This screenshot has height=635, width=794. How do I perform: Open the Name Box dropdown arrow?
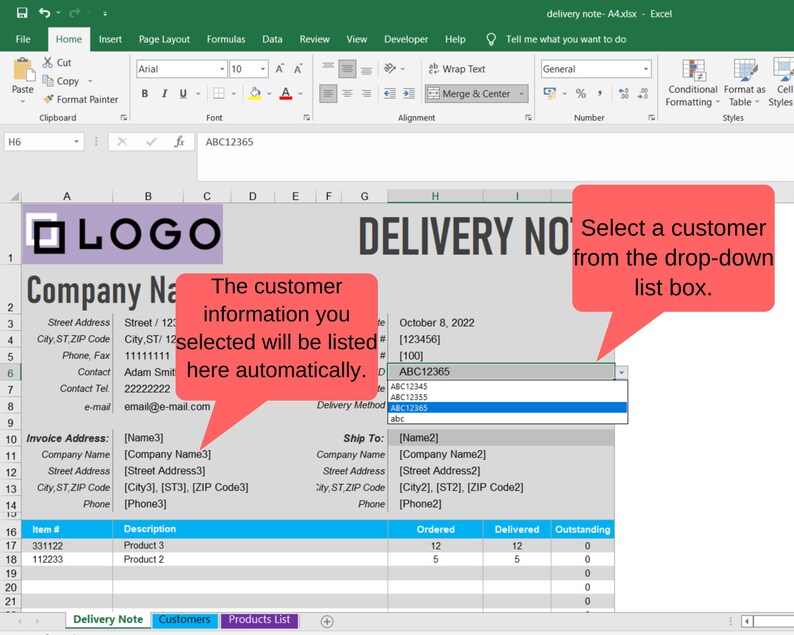(x=76, y=142)
